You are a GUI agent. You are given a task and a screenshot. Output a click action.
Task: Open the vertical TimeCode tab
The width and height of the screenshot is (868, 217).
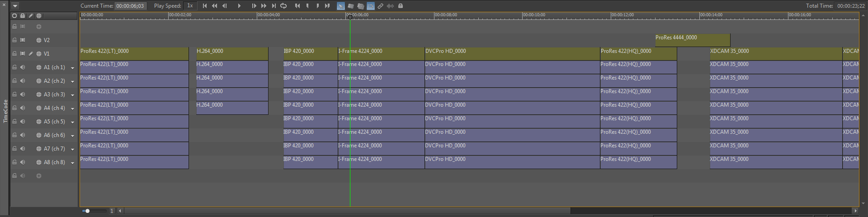(5, 111)
